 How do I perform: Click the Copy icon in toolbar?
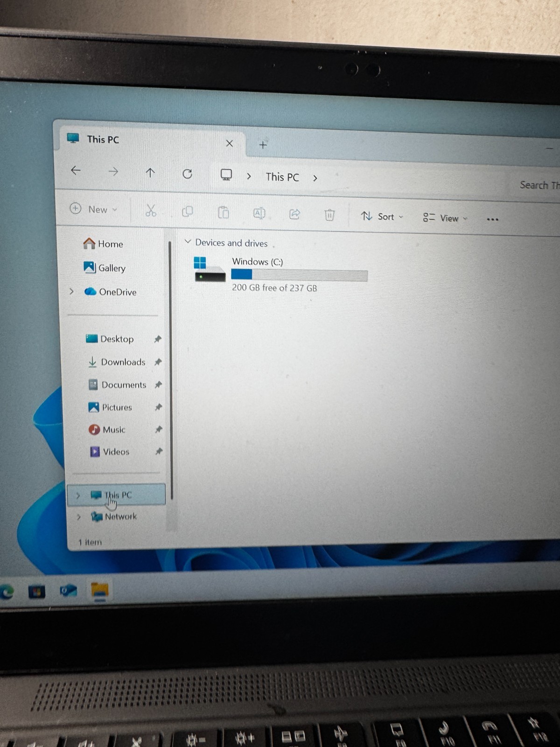[187, 212]
